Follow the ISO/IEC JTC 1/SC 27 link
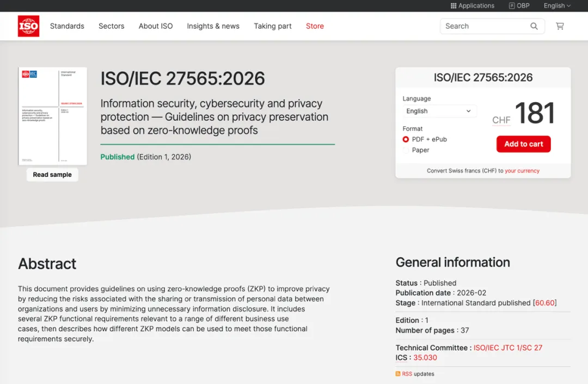The width and height of the screenshot is (588, 384). (x=507, y=348)
